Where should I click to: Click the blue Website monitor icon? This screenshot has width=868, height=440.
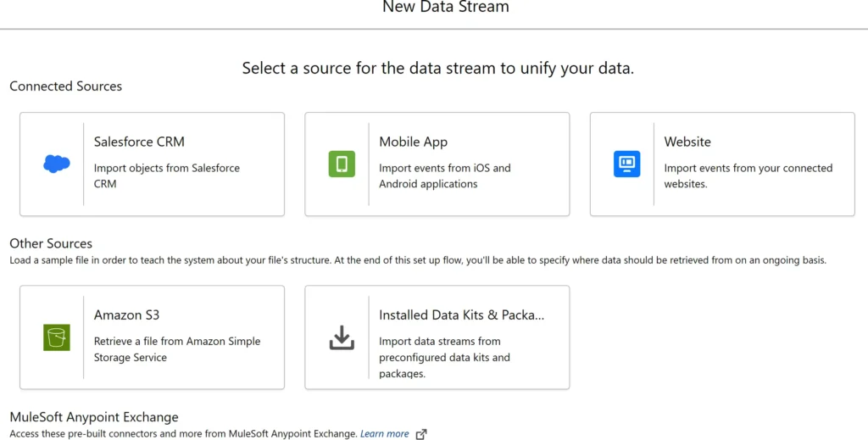click(626, 164)
